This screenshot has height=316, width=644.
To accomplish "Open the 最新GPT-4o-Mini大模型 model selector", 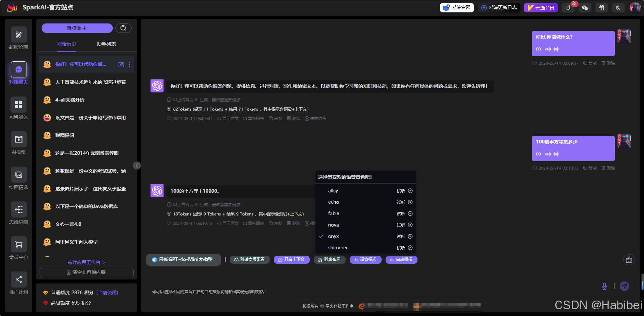I will pyautogui.click(x=183, y=260).
